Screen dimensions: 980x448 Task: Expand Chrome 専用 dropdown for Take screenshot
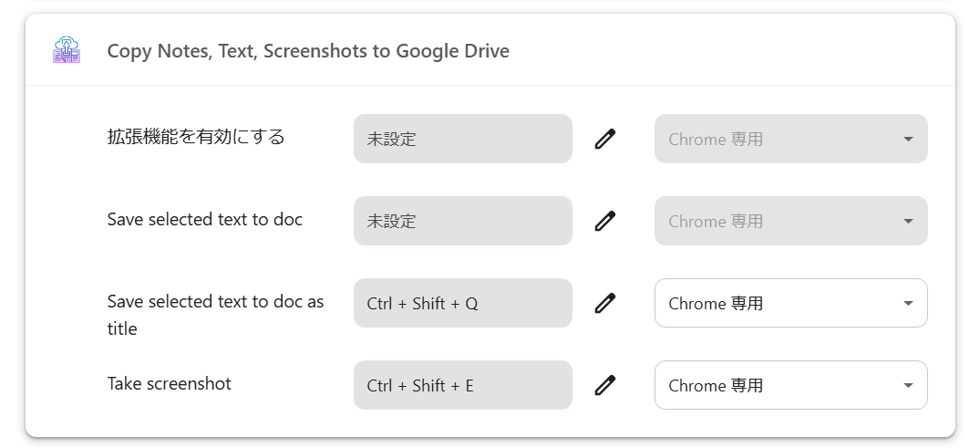(x=790, y=385)
